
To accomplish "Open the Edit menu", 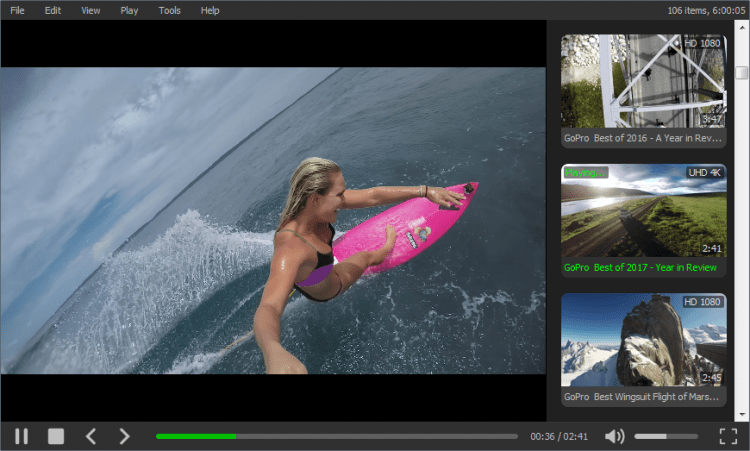I will pos(53,10).
